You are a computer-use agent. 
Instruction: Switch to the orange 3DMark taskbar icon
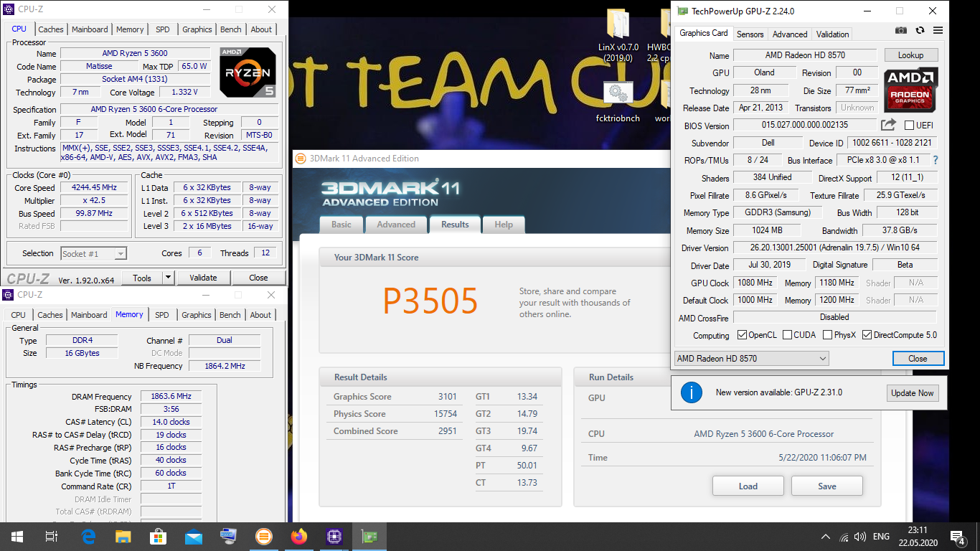click(264, 537)
